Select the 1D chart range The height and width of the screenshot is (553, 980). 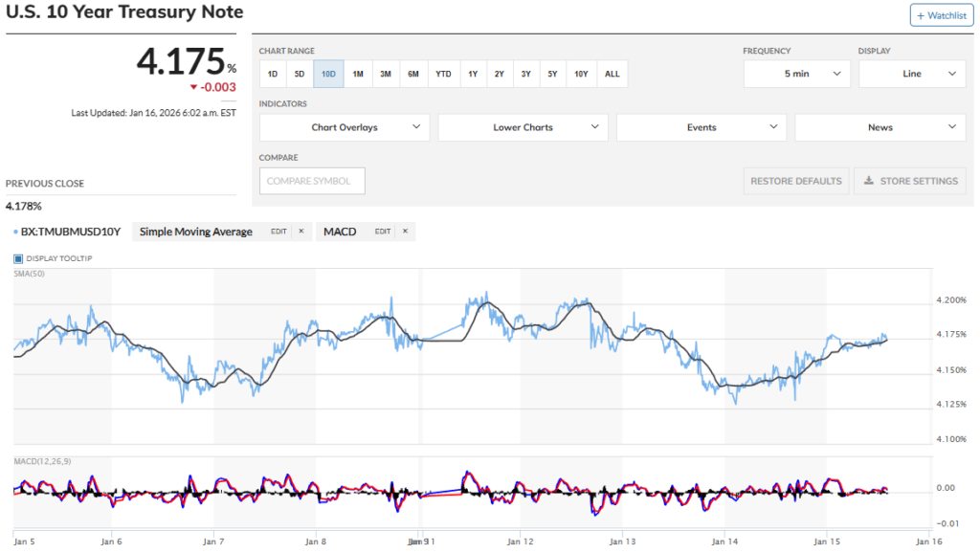[x=273, y=74]
